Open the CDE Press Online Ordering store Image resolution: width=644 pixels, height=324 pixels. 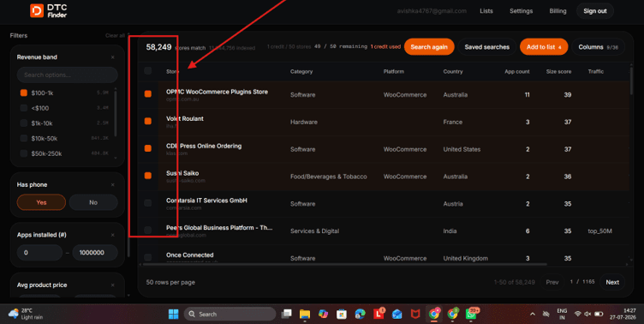point(204,146)
